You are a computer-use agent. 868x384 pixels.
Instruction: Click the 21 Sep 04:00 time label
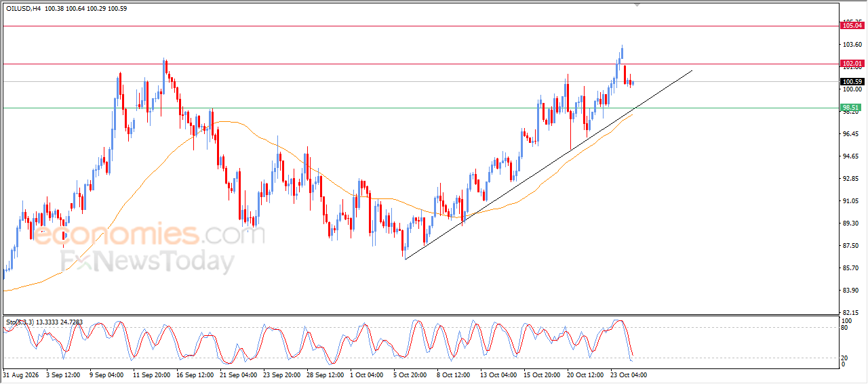[238, 374]
